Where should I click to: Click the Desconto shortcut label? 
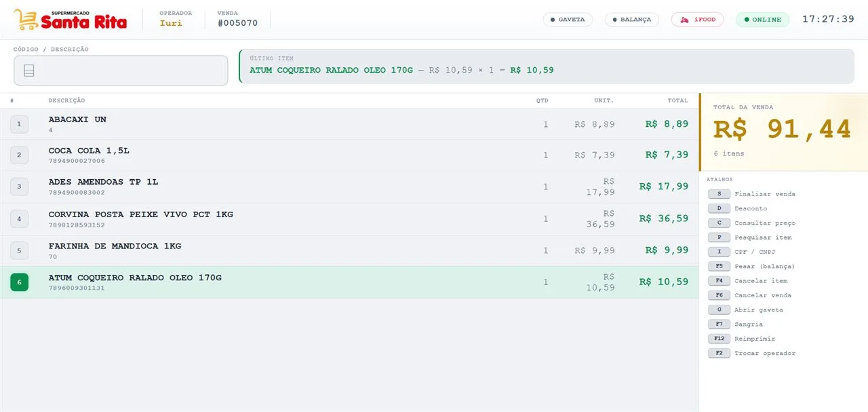(751, 208)
